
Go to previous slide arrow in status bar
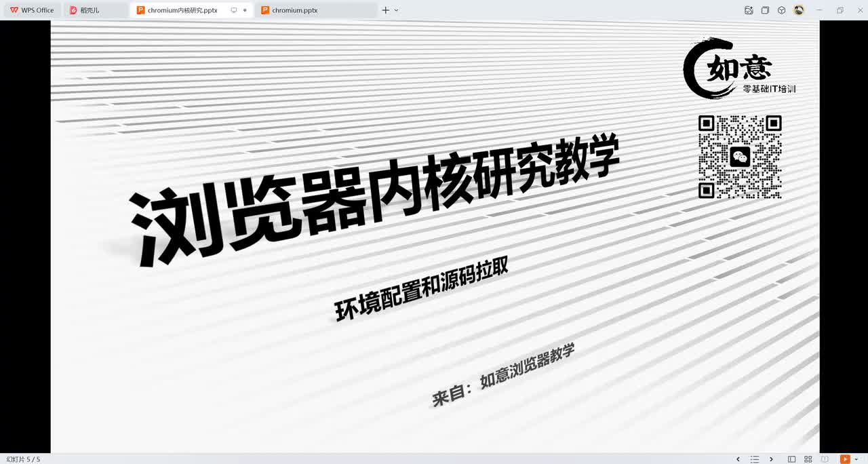[x=738, y=459]
